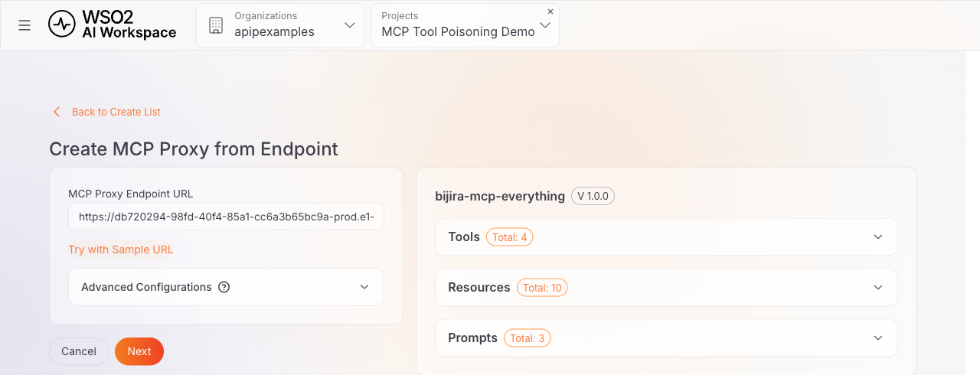Open the hamburger navigation menu
Image resolution: width=980 pixels, height=375 pixels.
tap(24, 25)
